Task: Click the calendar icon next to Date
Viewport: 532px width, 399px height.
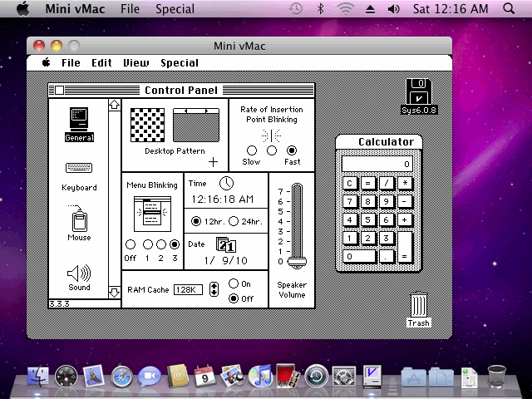Action: click(225, 244)
